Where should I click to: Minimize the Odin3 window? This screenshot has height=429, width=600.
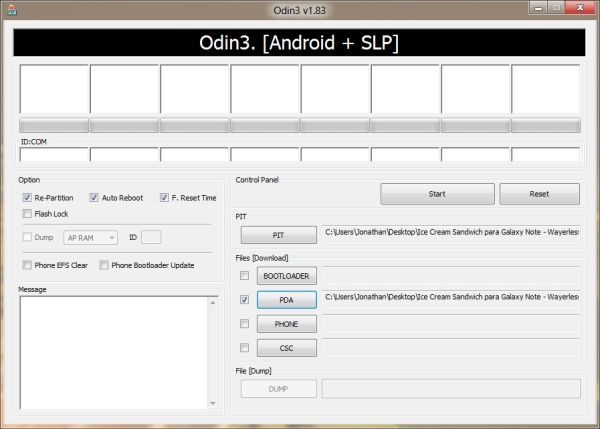point(538,8)
